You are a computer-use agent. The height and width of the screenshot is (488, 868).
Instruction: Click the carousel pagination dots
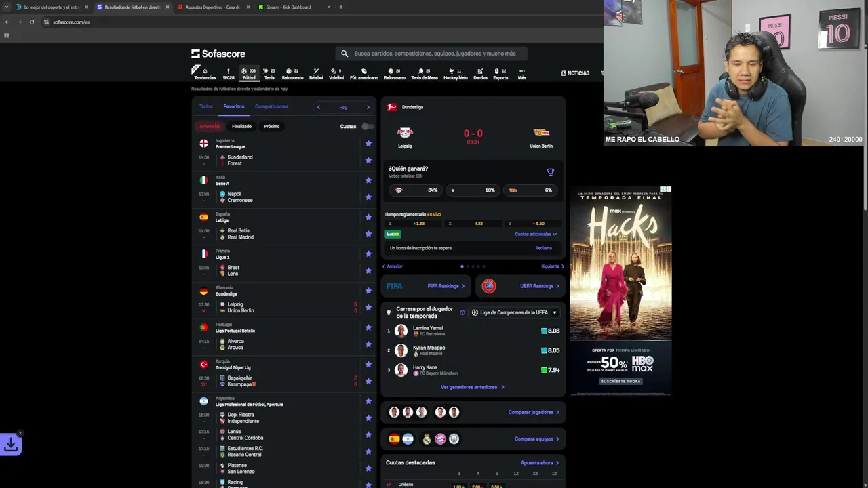pyautogui.click(x=473, y=266)
